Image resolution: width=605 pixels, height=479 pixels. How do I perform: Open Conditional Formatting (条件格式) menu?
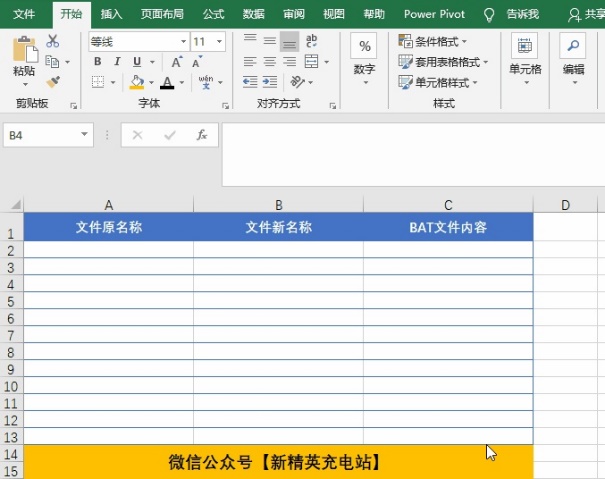(x=433, y=41)
